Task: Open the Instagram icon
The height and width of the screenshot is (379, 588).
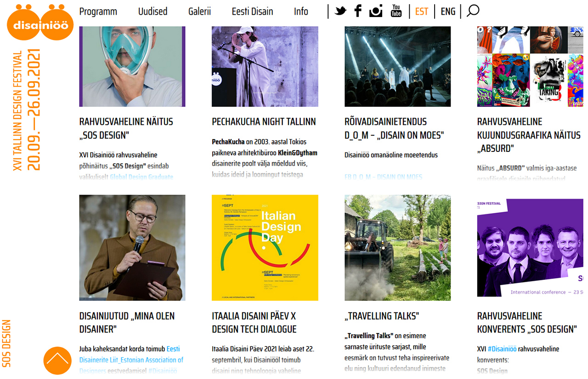Action: point(376,11)
